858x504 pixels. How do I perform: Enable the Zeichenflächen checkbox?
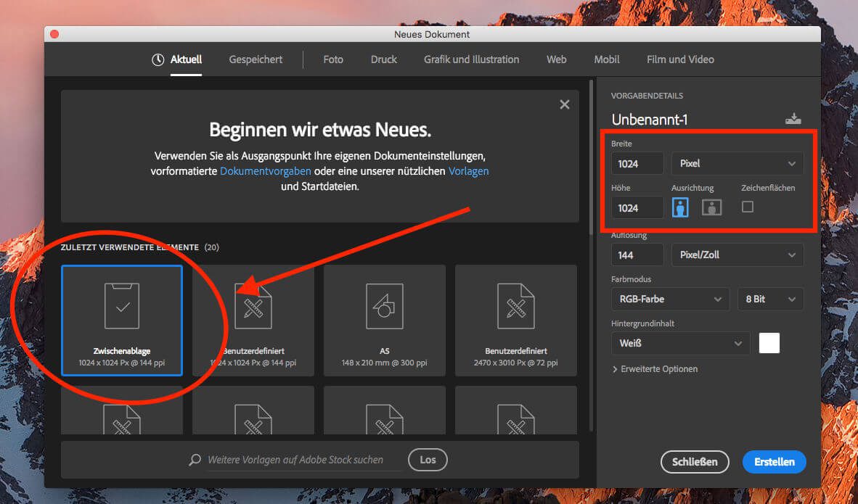(748, 207)
